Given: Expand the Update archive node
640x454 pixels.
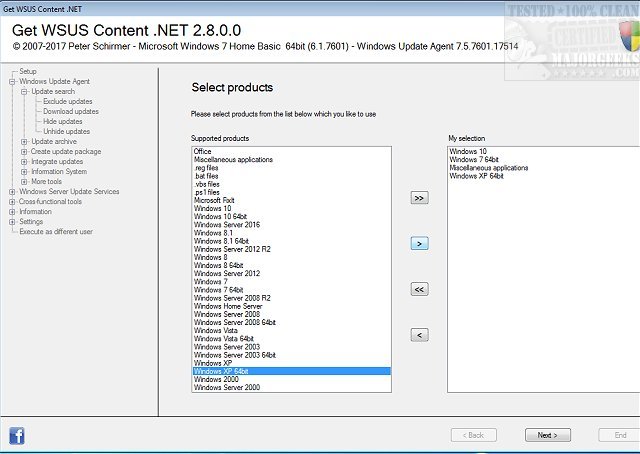Looking at the screenshot, I should coord(23,141).
